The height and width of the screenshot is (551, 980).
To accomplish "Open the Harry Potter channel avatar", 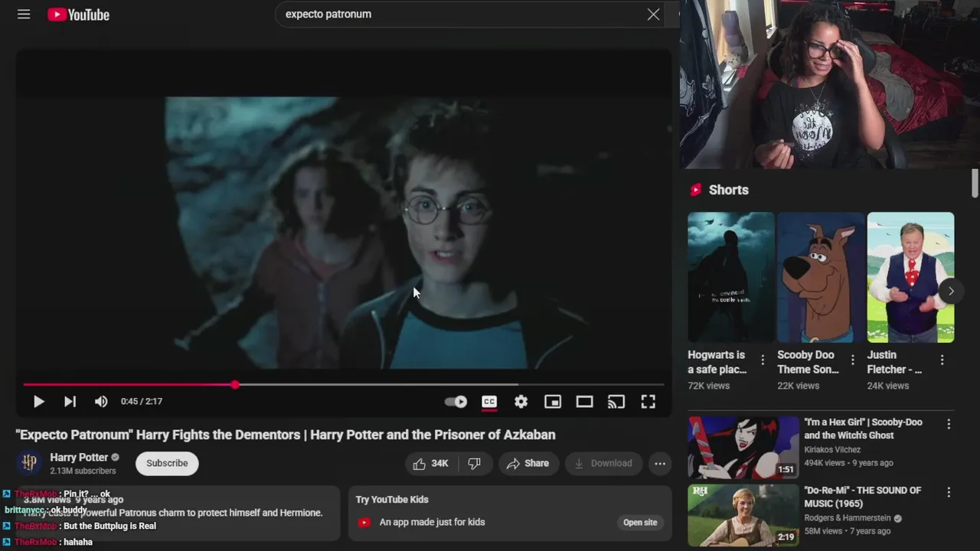I will (29, 463).
